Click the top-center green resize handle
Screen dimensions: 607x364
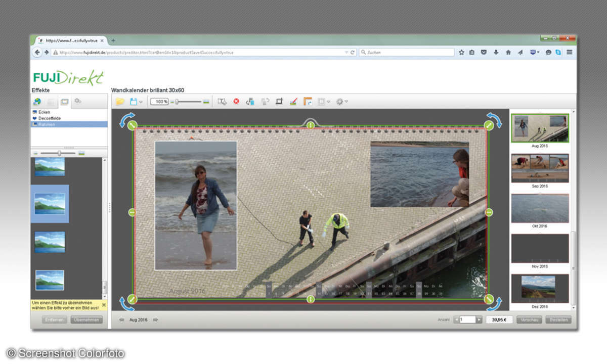tap(311, 125)
